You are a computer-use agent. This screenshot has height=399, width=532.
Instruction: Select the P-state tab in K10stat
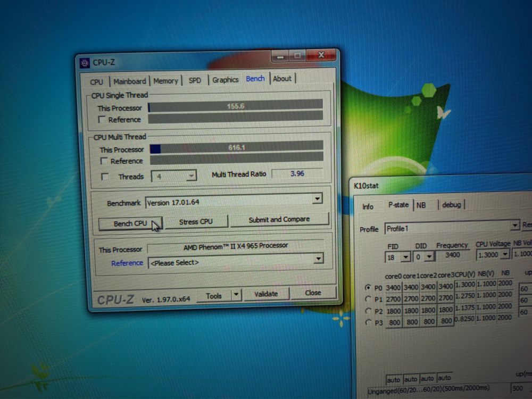[398, 205]
